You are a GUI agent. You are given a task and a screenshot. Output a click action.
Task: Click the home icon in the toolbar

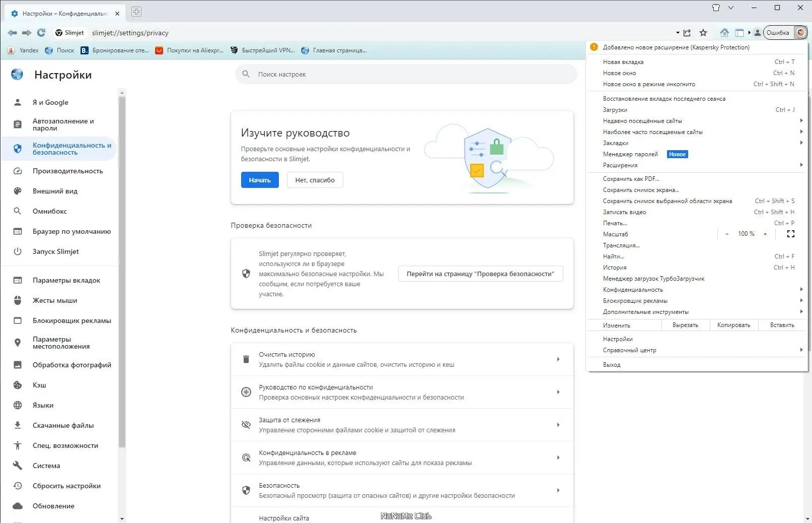[x=724, y=32]
